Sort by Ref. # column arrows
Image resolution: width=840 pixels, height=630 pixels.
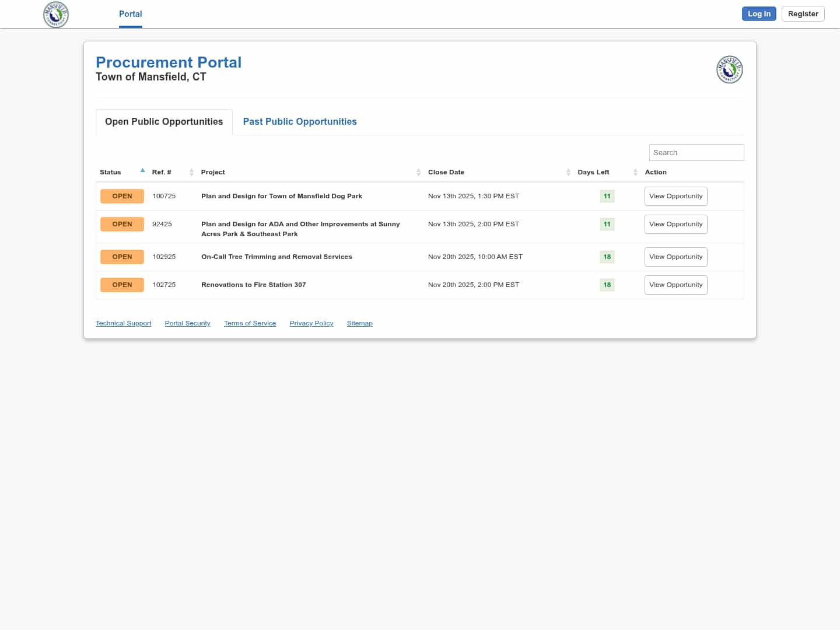191,172
